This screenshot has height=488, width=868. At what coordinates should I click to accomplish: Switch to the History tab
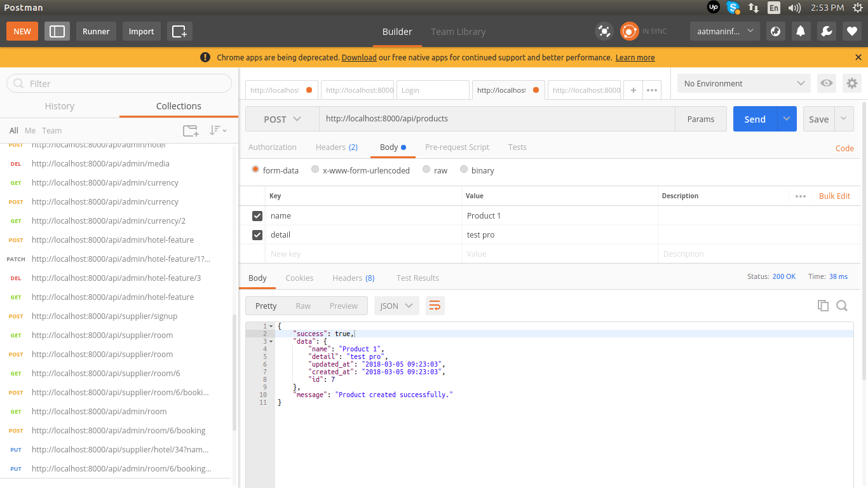[60, 106]
